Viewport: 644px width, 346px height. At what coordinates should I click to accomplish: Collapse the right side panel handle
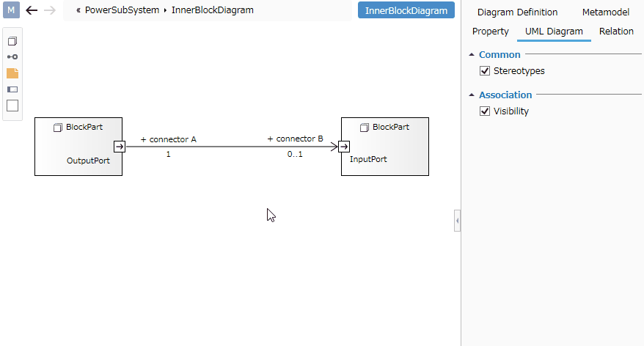(457, 221)
